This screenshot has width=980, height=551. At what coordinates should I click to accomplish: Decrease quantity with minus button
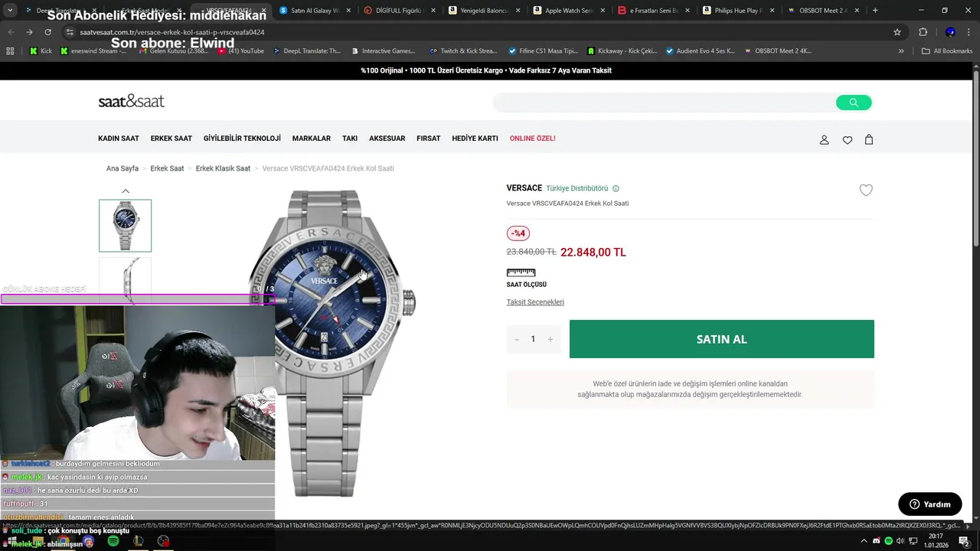(517, 339)
